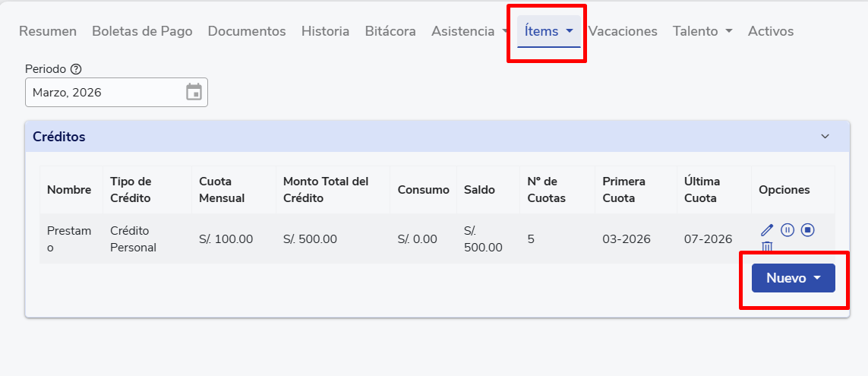The image size is (868, 376).
Task: Open the Nuevo dropdown button
Action: click(793, 278)
